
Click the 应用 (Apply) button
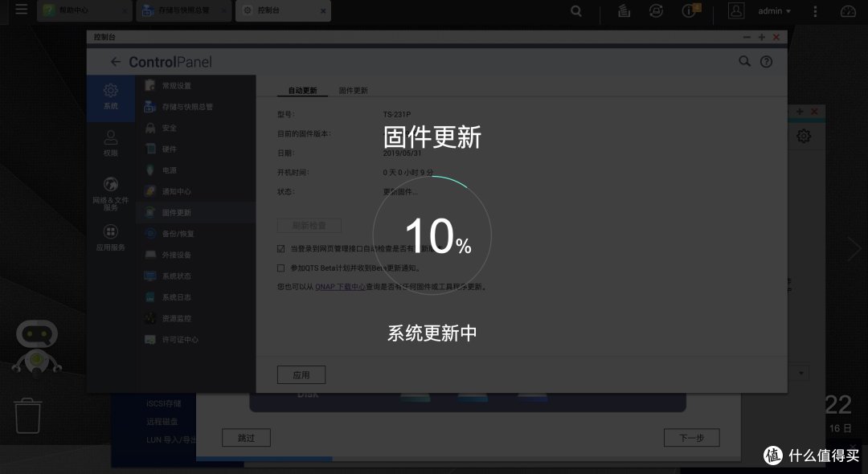pos(302,374)
